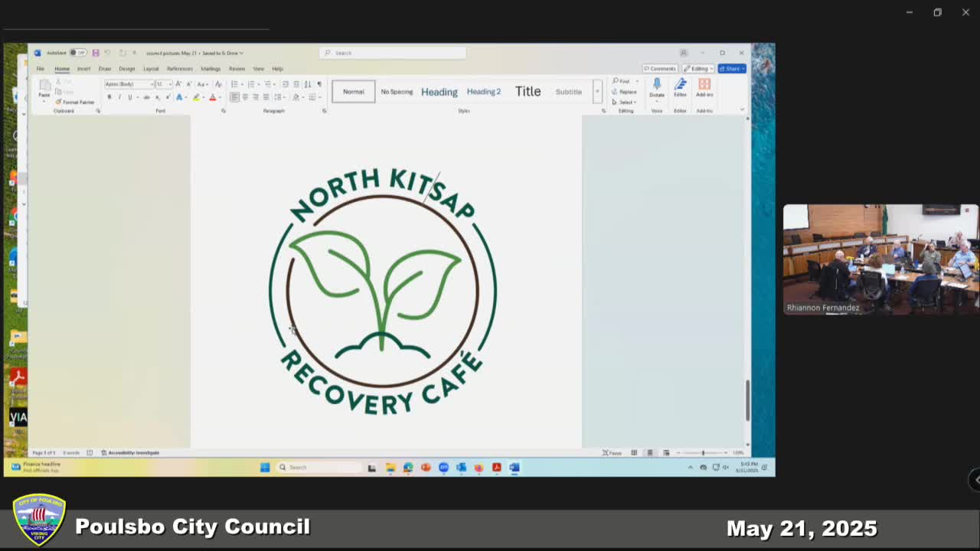
Task: Click Format Painter
Action: tap(75, 102)
